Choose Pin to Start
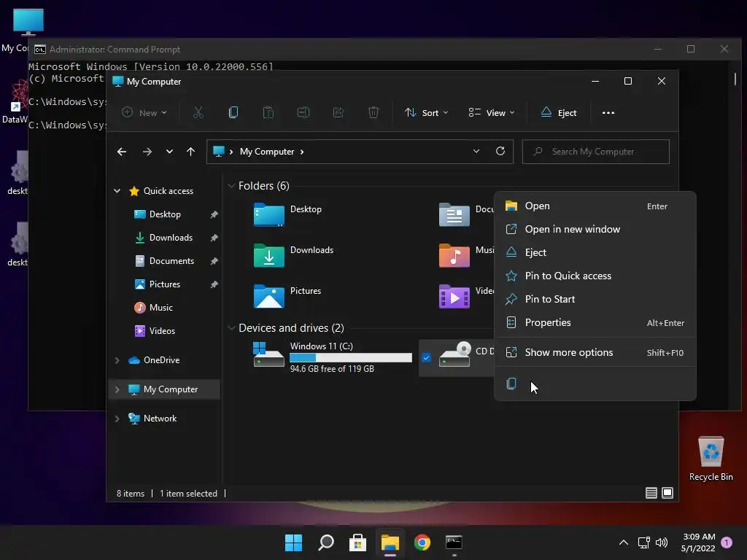747x560 pixels. (595, 299)
